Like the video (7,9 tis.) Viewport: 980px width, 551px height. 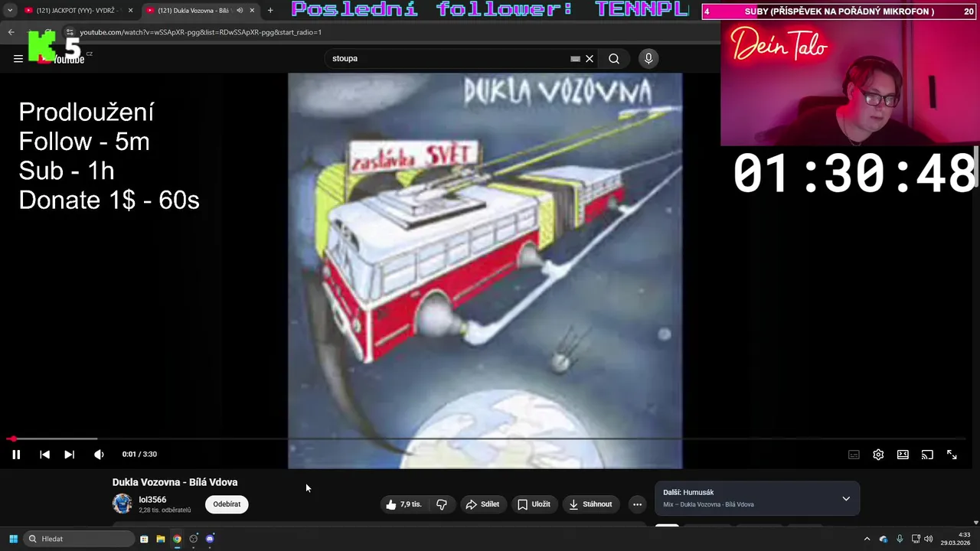click(x=404, y=504)
